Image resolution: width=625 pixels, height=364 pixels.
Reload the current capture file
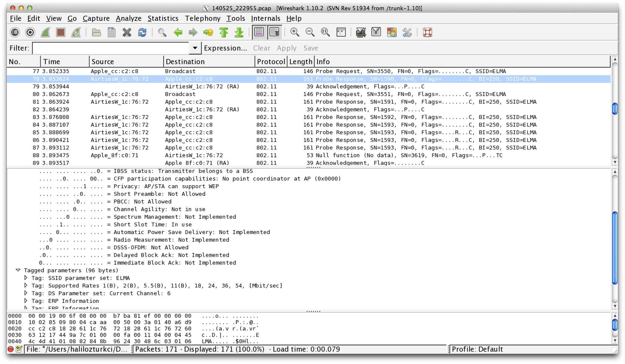point(142,32)
